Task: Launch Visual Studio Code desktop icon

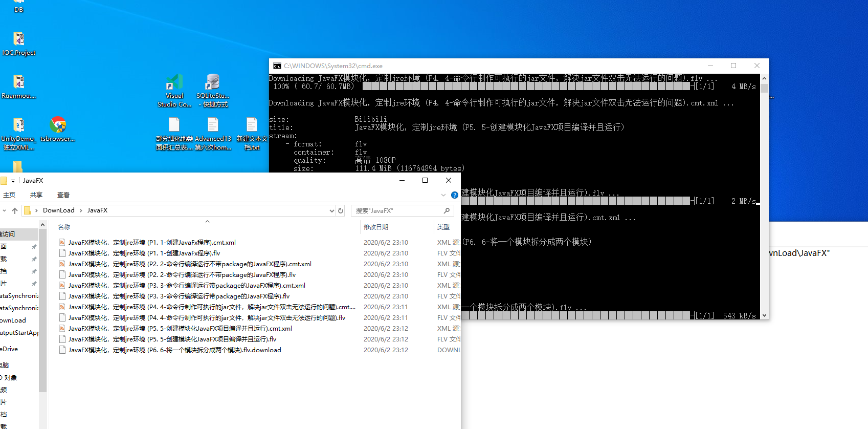Action: [174, 90]
